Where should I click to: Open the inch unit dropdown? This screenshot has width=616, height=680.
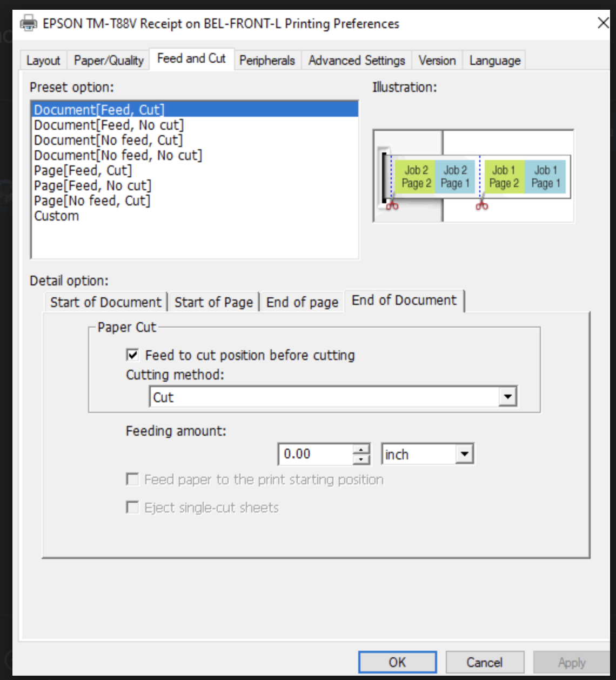427,454
